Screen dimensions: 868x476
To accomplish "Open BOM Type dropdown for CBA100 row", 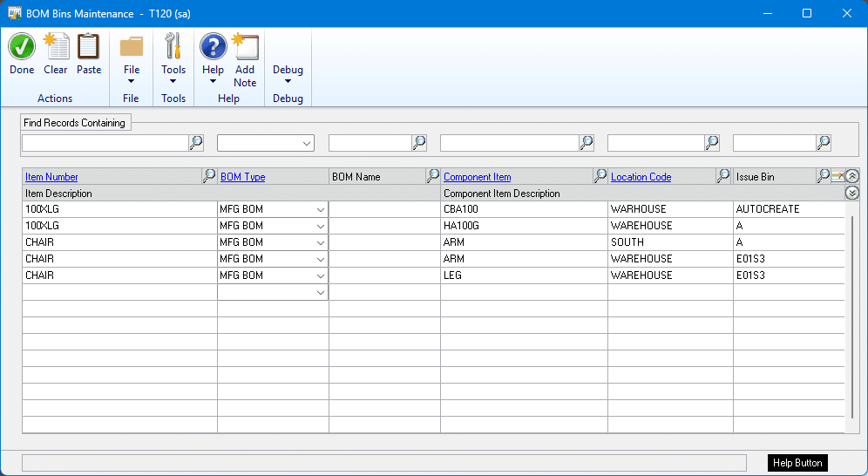I will click(321, 209).
